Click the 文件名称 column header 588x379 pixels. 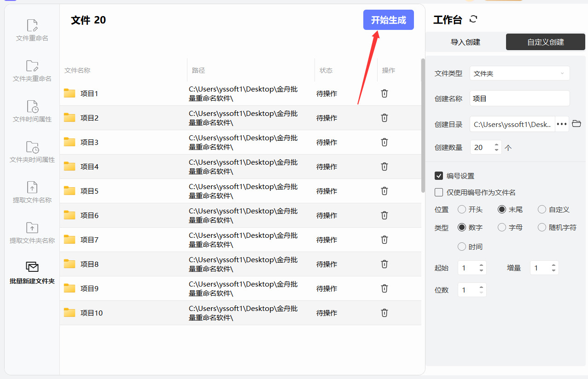click(x=77, y=70)
